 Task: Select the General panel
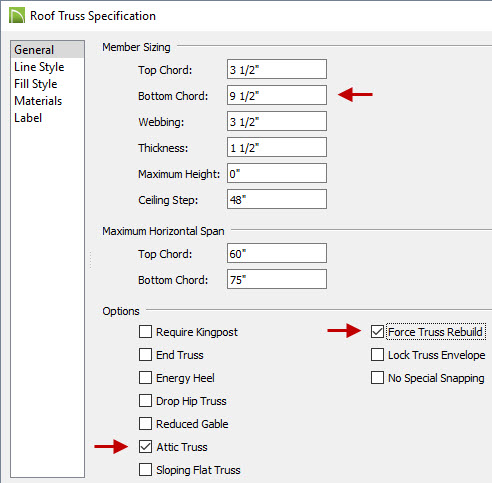coord(47,50)
